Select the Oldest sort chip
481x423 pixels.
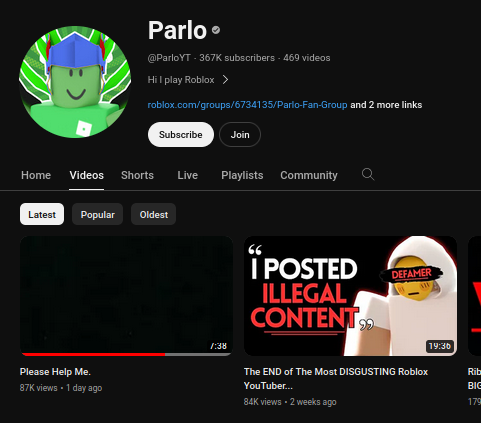pyautogui.click(x=154, y=214)
